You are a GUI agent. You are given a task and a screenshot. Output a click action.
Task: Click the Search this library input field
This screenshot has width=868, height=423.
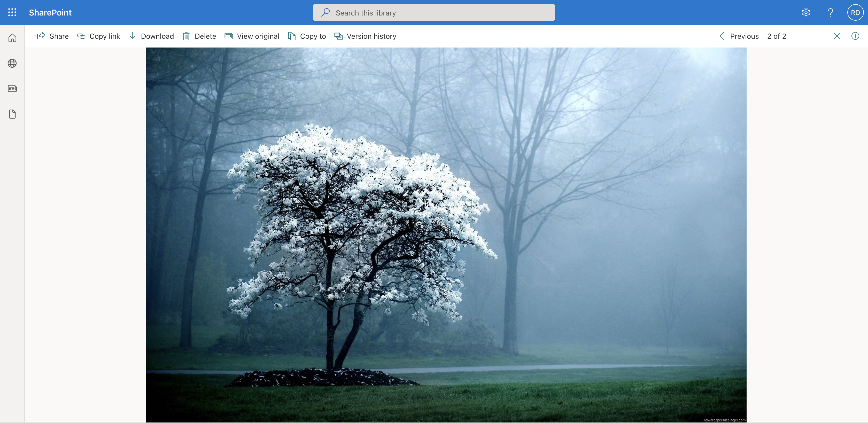coord(433,12)
